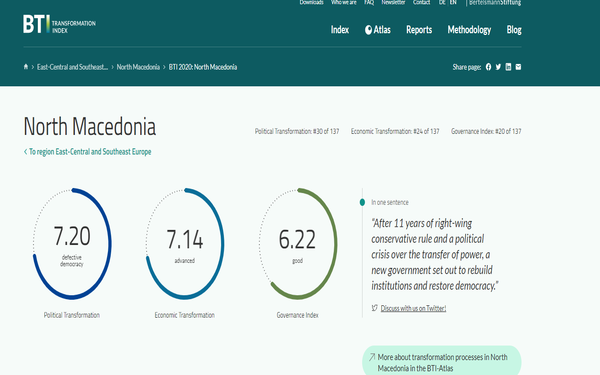This screenshot has width=600, height=375.
Task: Share page via email icon
Action: pos(518,67)
